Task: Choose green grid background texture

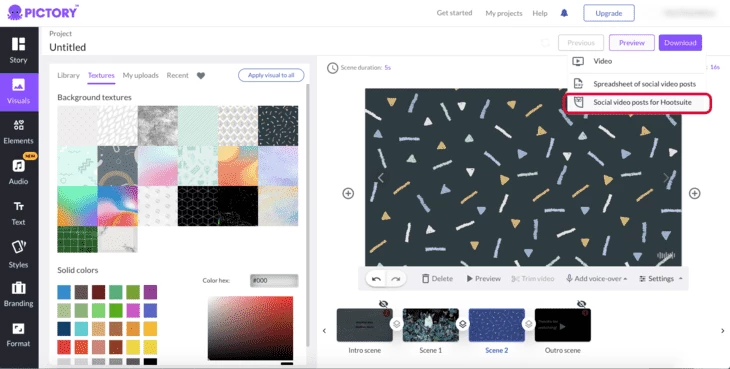Action: 77,239
